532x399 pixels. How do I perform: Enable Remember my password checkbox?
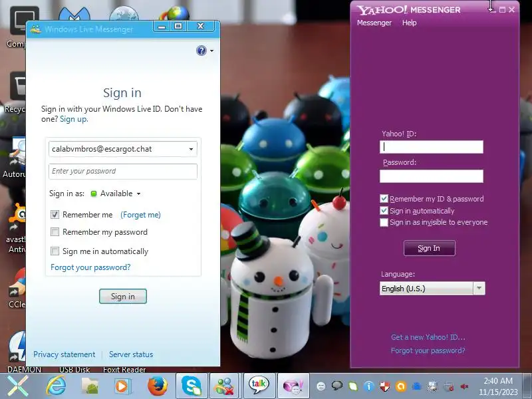(x=55, y=232)
